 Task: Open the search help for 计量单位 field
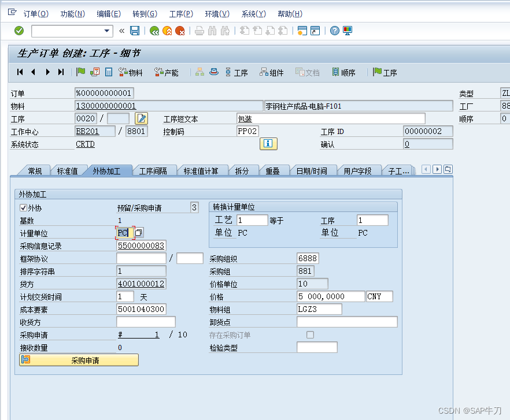point(139,233)
